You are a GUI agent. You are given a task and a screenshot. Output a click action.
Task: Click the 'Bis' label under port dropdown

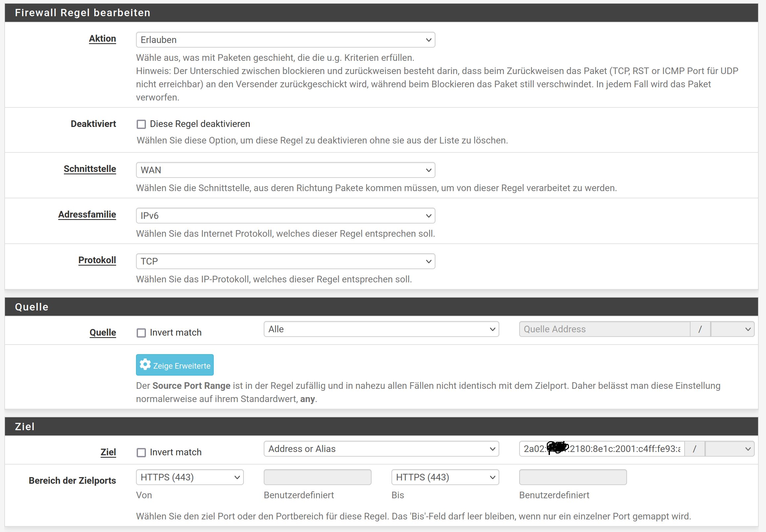(398, 495)
